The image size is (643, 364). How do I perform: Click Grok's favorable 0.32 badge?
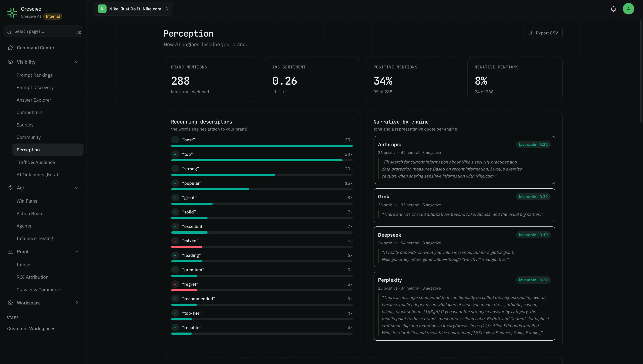click(x=533, y=197)
